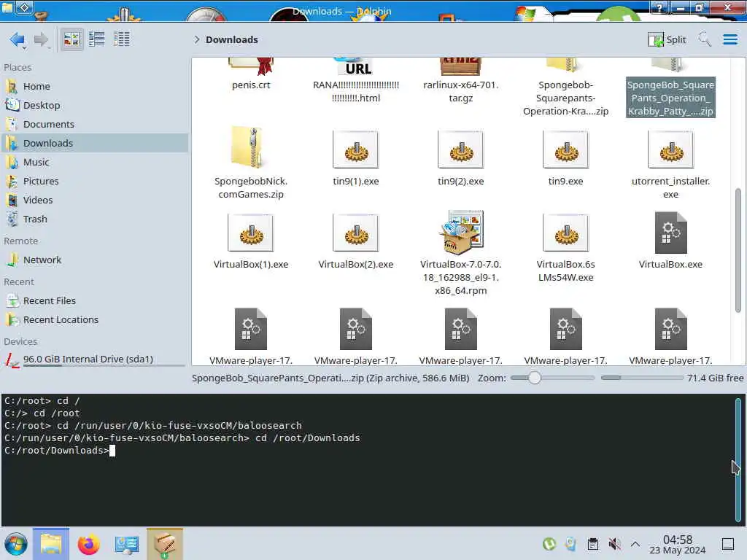The width and height of the screenshot is (747, 560).
Task: Adjust the icon Zoom slider
Action: pyautogui.click(x=552, y=378)
